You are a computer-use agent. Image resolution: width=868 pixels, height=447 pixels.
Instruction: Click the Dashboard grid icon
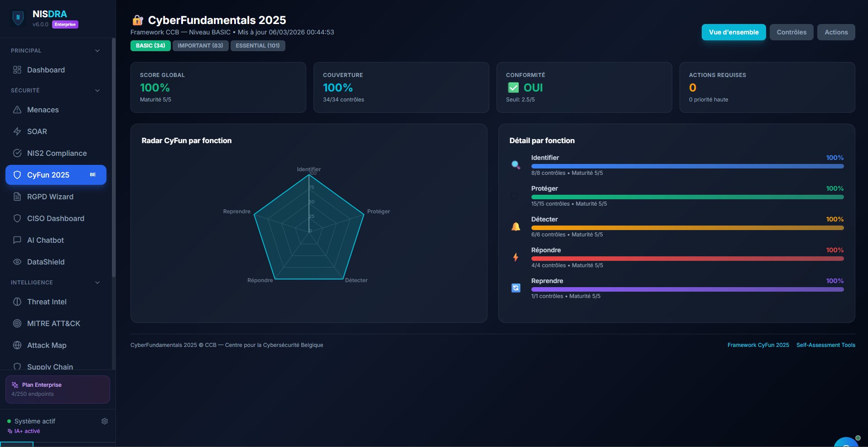pyautogui.click(x=17, y=70)
